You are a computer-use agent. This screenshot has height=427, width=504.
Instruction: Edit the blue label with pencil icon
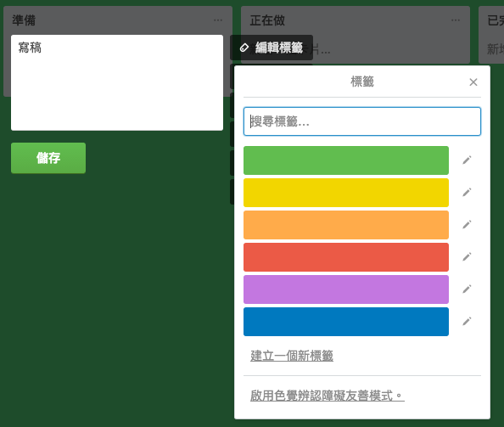(x=467, y=321)
